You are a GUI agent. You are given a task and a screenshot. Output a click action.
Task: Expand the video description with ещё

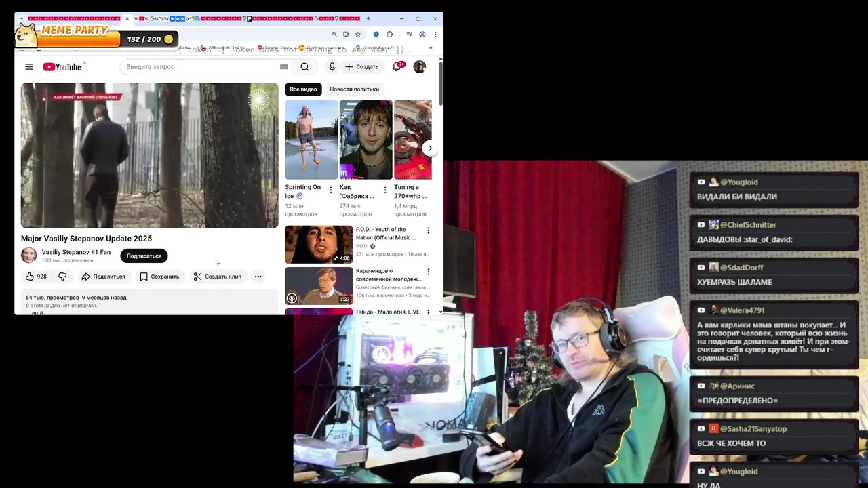37,313
